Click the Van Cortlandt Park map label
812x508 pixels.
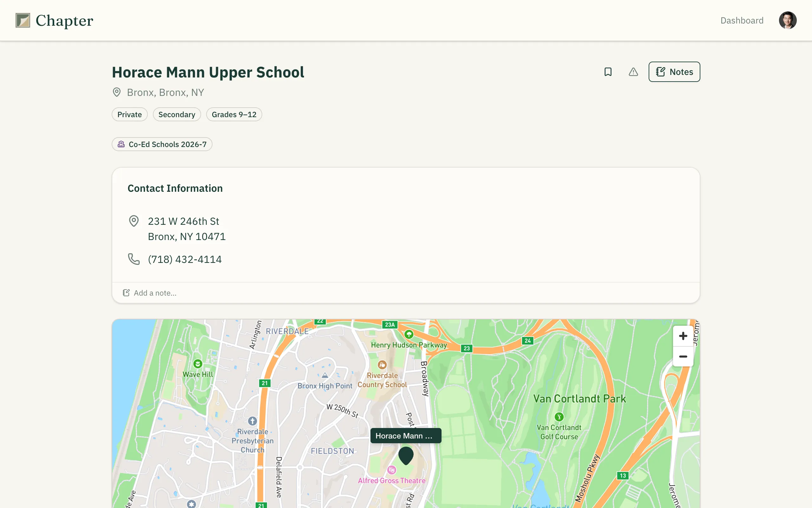click(x=580, y=399)
